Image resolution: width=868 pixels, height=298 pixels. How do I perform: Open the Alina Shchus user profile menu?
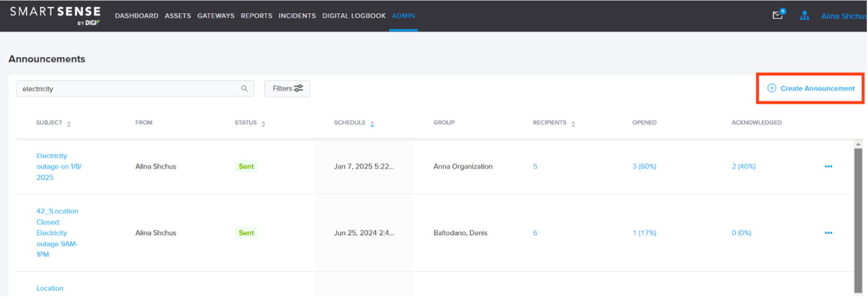coord(844,16)
